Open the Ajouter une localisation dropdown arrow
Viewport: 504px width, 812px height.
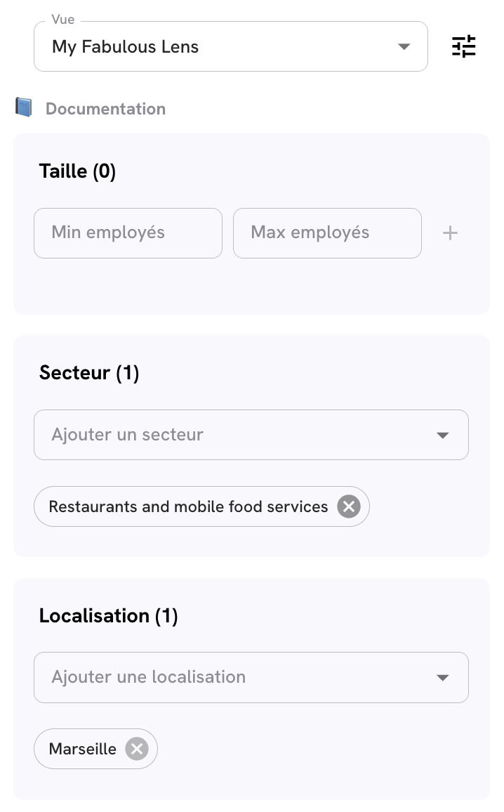[x=442, y=678]
